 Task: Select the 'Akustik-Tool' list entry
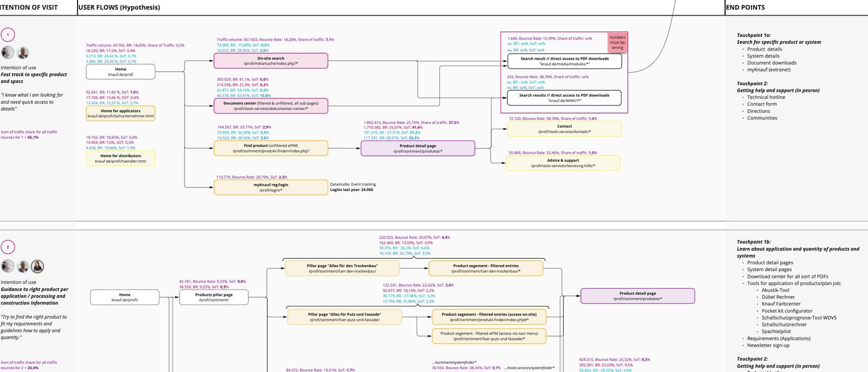[775, 291]
